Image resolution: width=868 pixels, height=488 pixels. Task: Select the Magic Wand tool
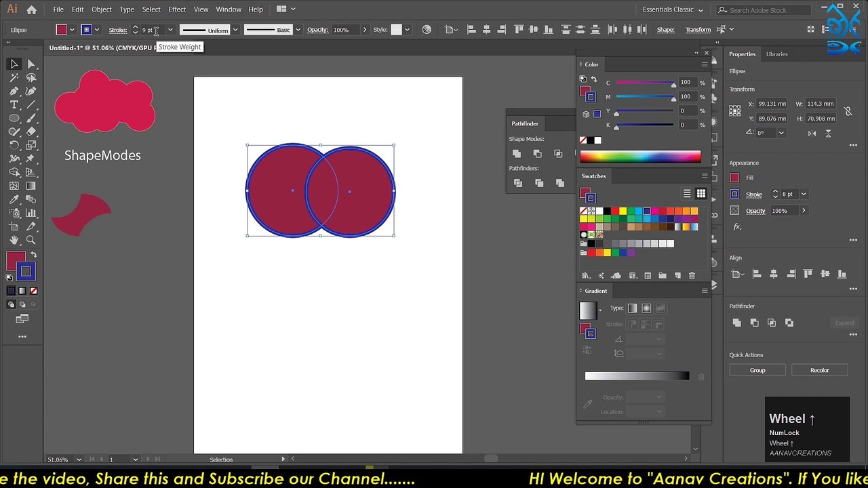coord(14,78)
